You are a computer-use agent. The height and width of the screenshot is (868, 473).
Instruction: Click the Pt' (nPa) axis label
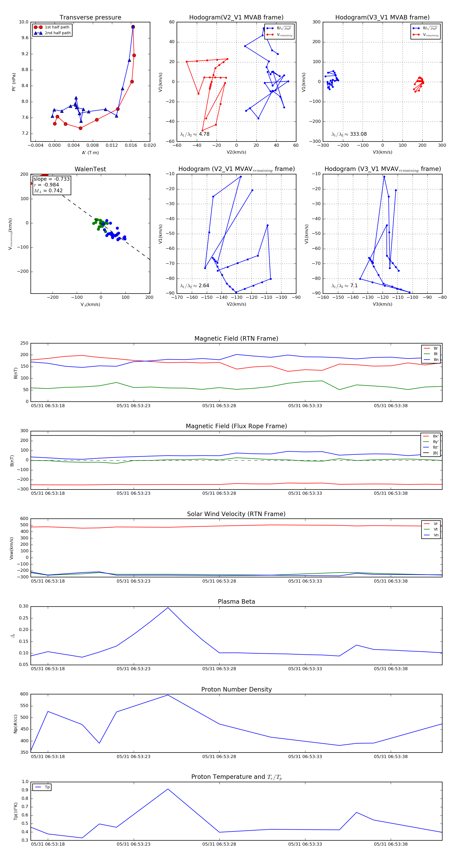tap(13, 82)
